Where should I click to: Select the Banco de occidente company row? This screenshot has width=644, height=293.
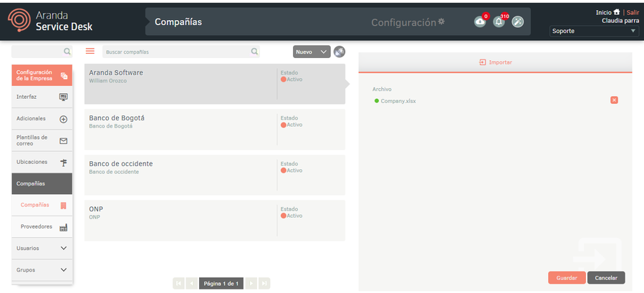click(215, 175)
